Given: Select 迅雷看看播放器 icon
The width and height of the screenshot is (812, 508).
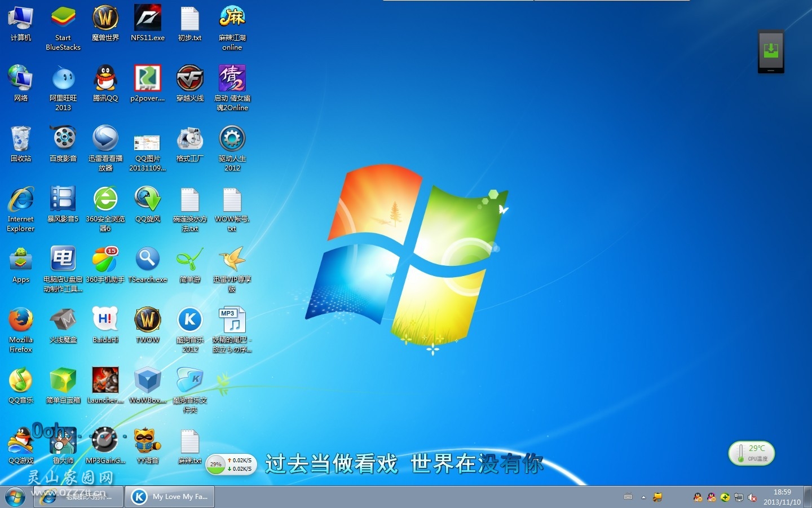Looking at the screenshot, I should click(105, 149).
